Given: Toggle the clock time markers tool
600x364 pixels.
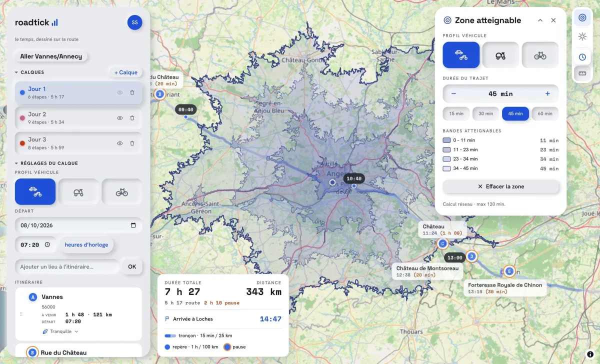Looking at the screenshot, I should 582,57.
